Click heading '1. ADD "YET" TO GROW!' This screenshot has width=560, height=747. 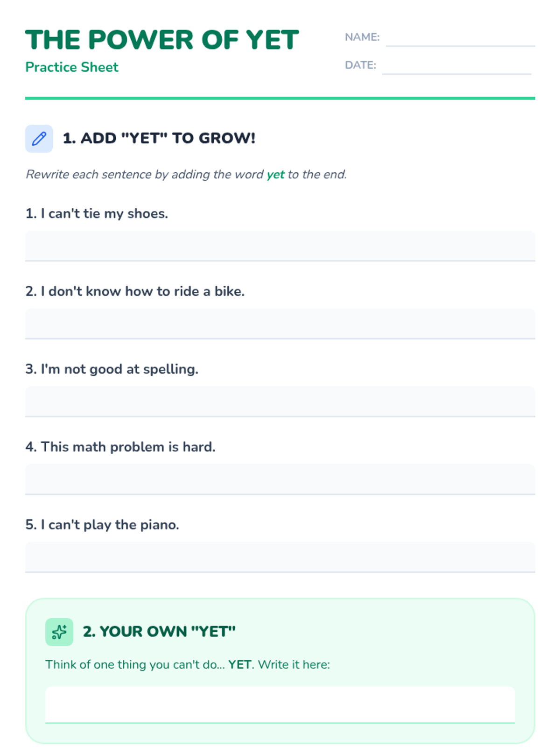pos(159,138)
